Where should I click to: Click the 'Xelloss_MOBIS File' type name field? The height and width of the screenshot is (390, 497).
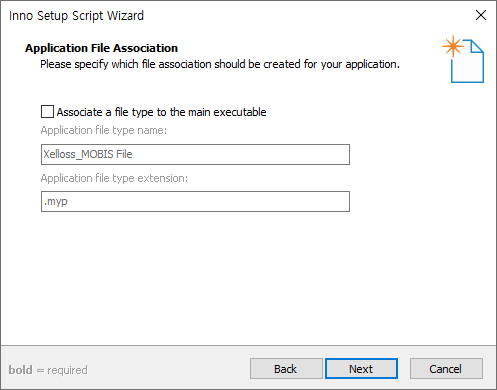[195, 154]
